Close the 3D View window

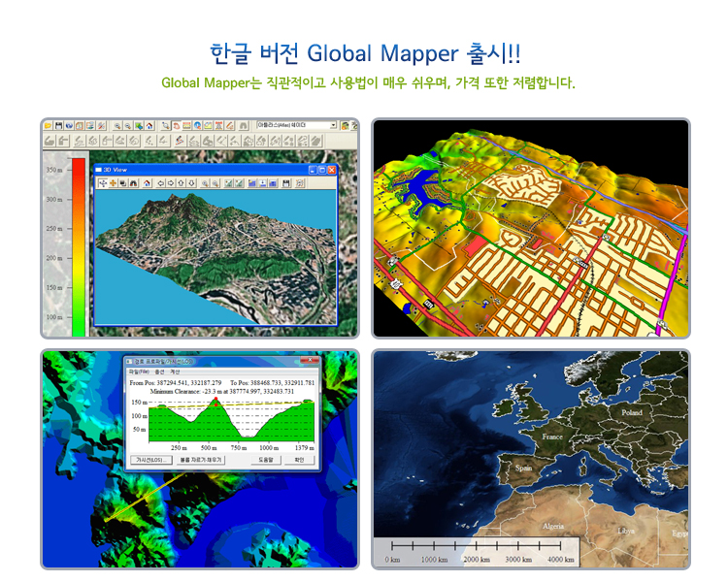coord(332,170)
